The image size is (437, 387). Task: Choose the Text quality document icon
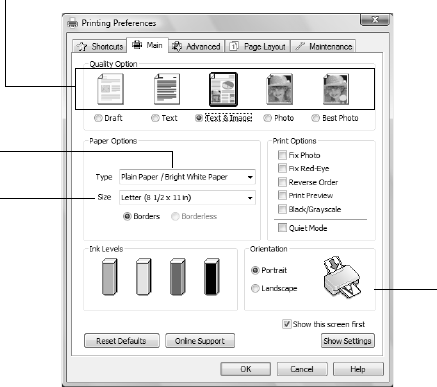pyautogui.click(x=167, y=89)
